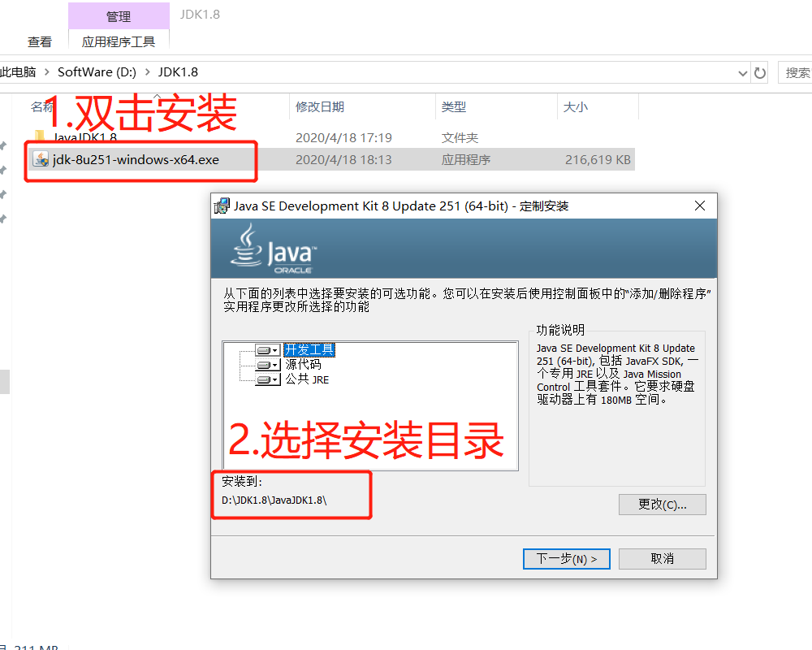Image resolution: width=812 pixels, height=650 pixels.
Task: Open the 开发工具 feature install dropdown
Action: tap(268, 350)
